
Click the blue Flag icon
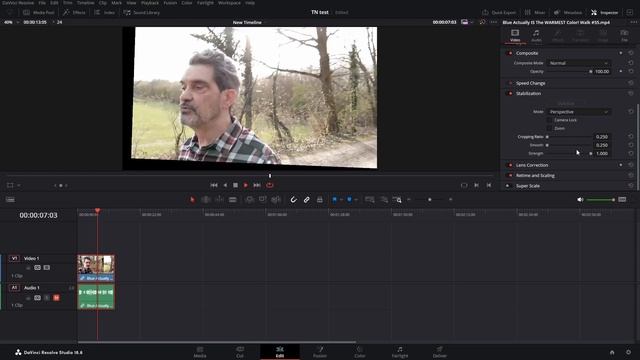pos(334,200)
